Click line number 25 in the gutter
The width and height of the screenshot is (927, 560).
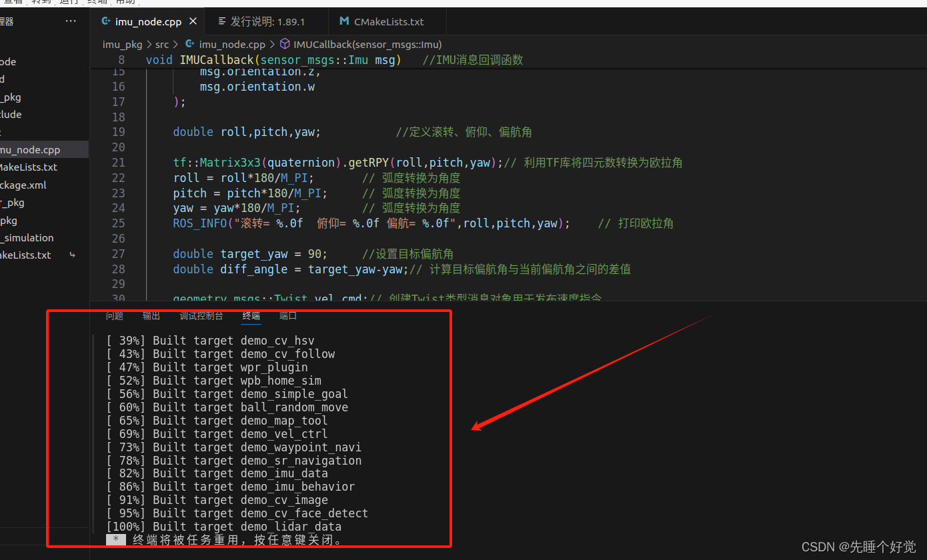click(x=118, y=223)
